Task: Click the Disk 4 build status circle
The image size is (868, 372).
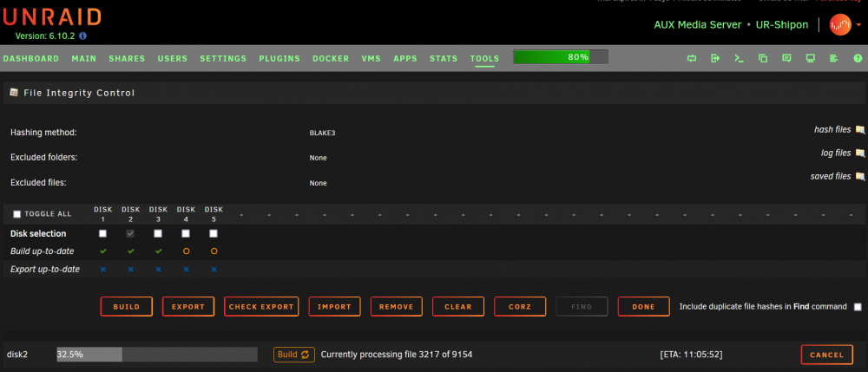Action: 186,251
